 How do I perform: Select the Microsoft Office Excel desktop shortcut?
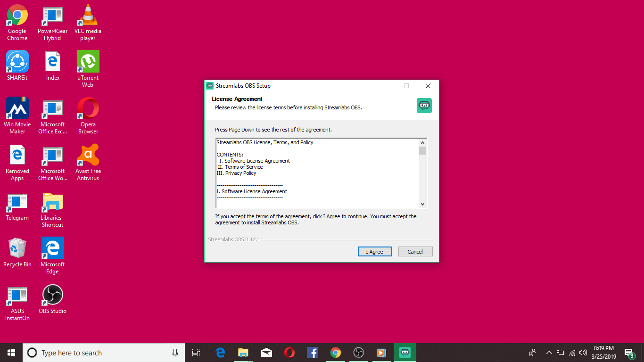click(52, 116)
